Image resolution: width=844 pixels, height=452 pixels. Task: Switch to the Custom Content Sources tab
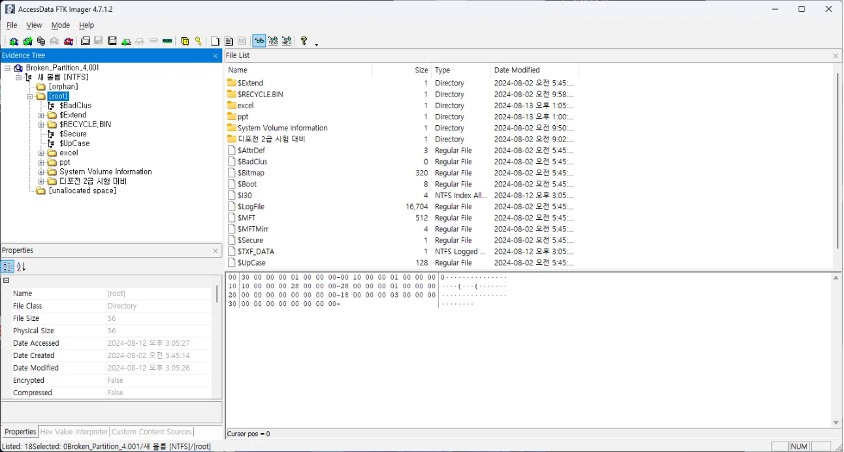(152, 432)
